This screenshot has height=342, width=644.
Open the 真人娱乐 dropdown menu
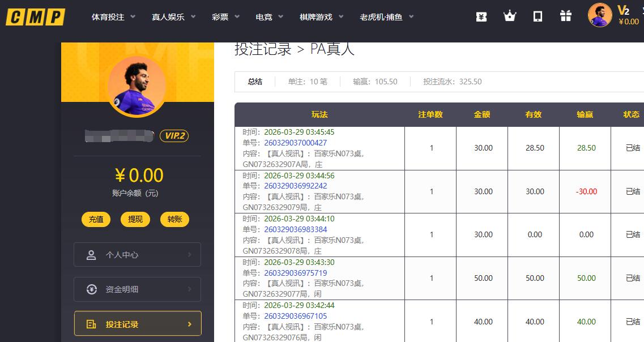166,17
